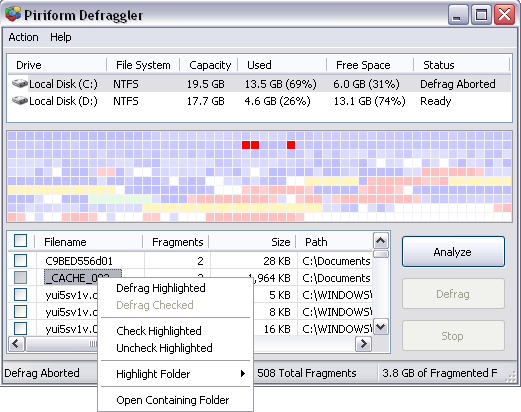Click the File System column header
This screenshot has width=521, height=412.
(x=143, y=65)
